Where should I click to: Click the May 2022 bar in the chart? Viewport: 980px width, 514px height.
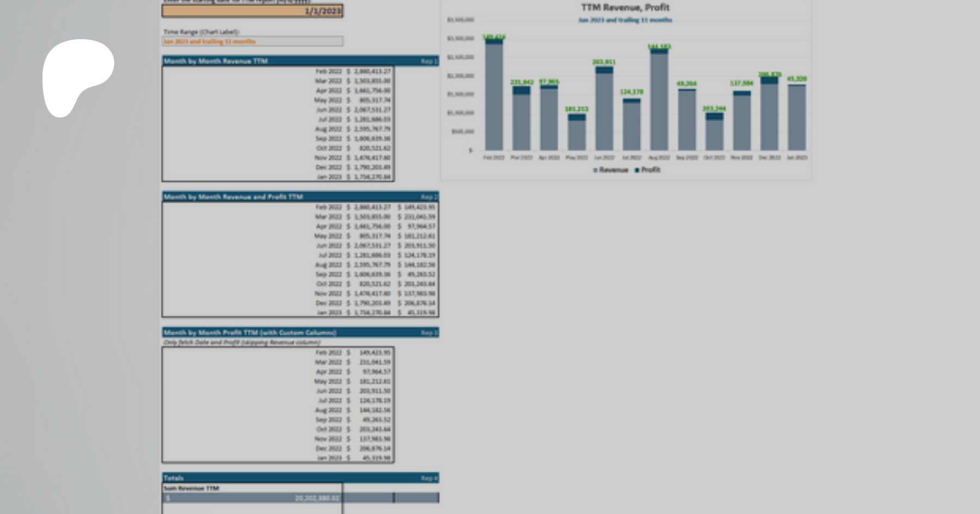pyautogui.click(x=577, y=135)
